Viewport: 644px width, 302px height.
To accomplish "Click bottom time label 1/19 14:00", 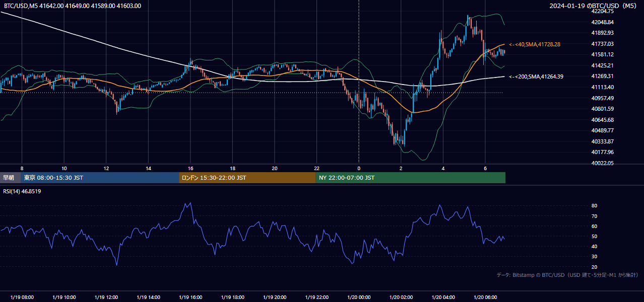I will point(148,297).
